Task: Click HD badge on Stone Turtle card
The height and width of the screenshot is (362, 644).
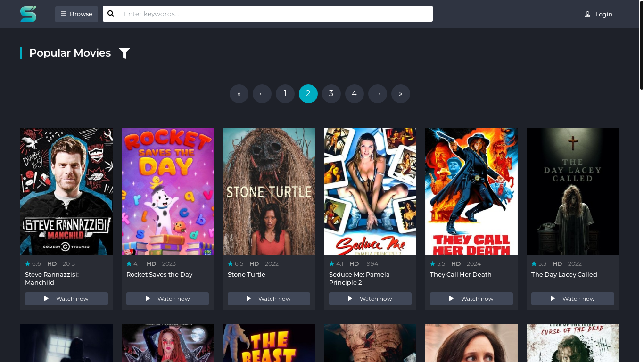Action: 254,264
